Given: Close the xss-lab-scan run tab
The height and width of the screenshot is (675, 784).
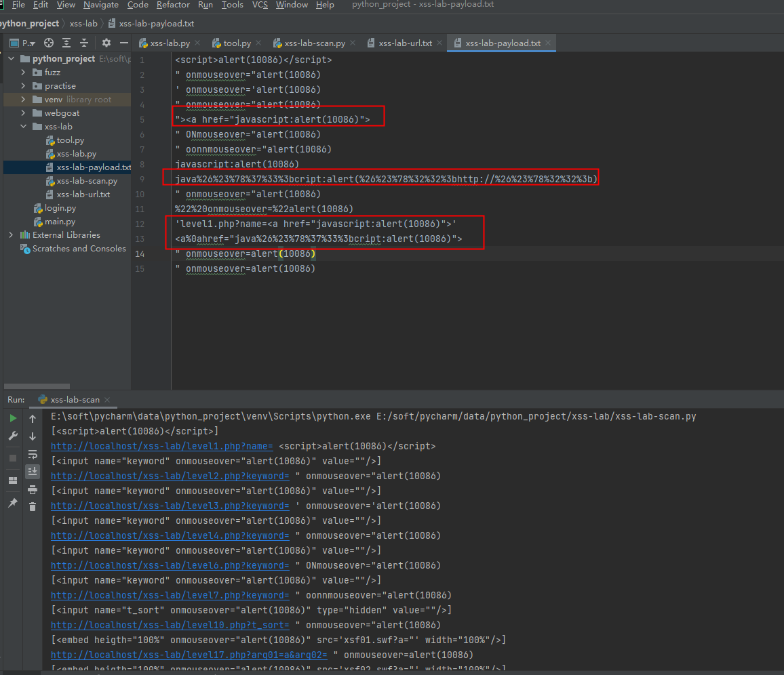Looking at the screenshot, I should tap(107, 400).
